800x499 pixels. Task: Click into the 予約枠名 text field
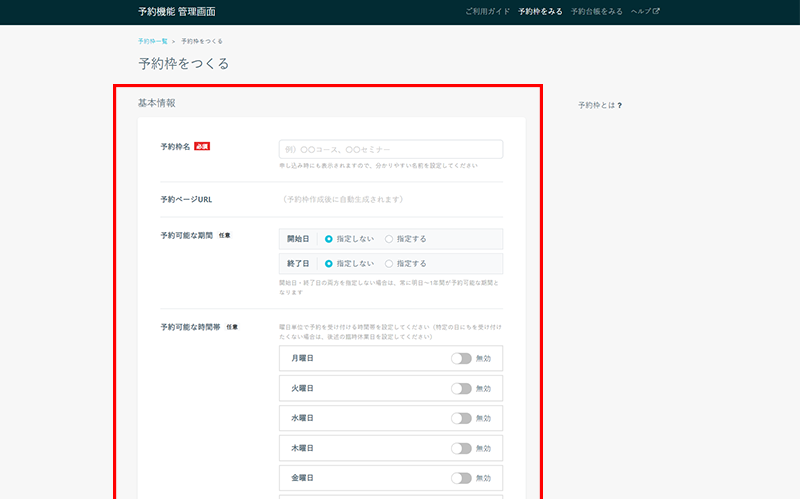[391, 149]
